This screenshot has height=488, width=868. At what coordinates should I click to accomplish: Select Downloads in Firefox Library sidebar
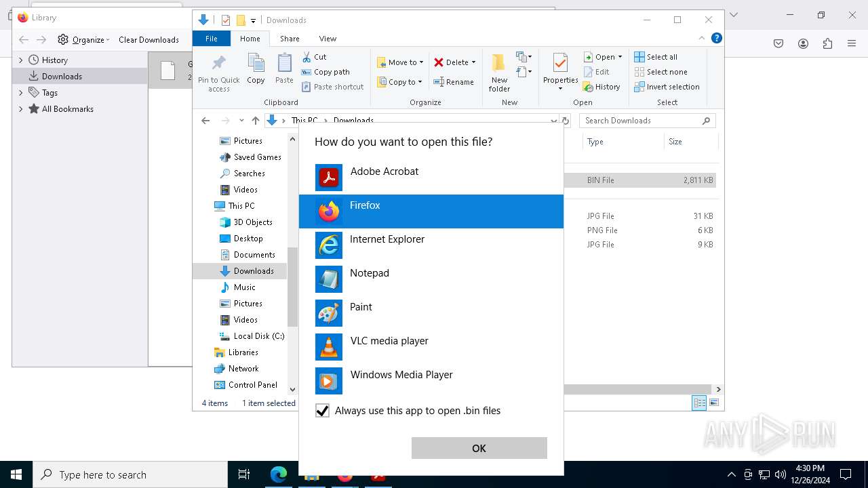80,77
